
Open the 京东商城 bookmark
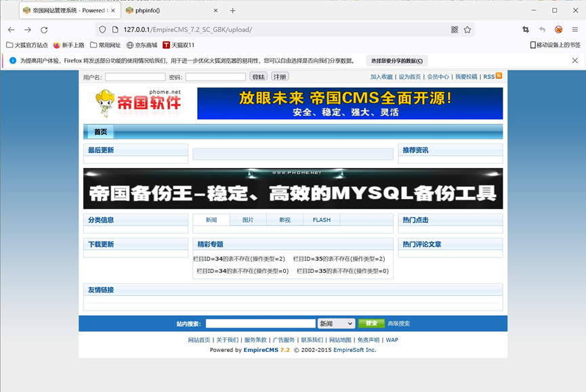pyautogui.click(x=142, y=45)
